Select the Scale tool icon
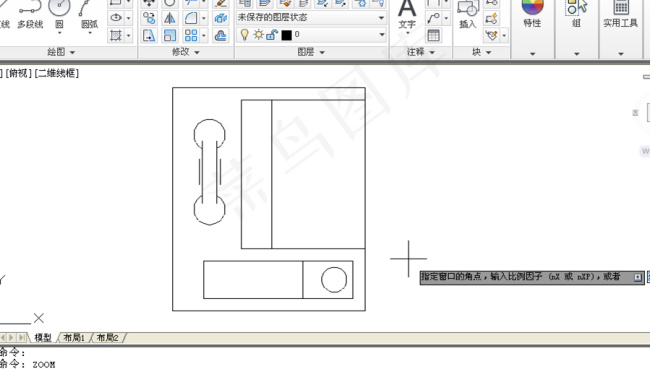This screenshot has height=369, width=650. pos(170,35)
